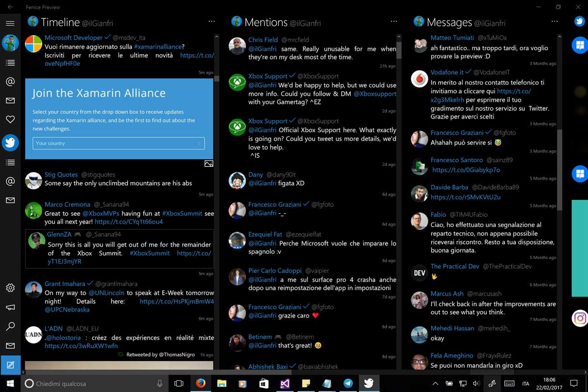The width and height of the screenshot is (588, 392).
Task: Click Ezequiel Fat username in Mentions
Action: pos(265,234)
